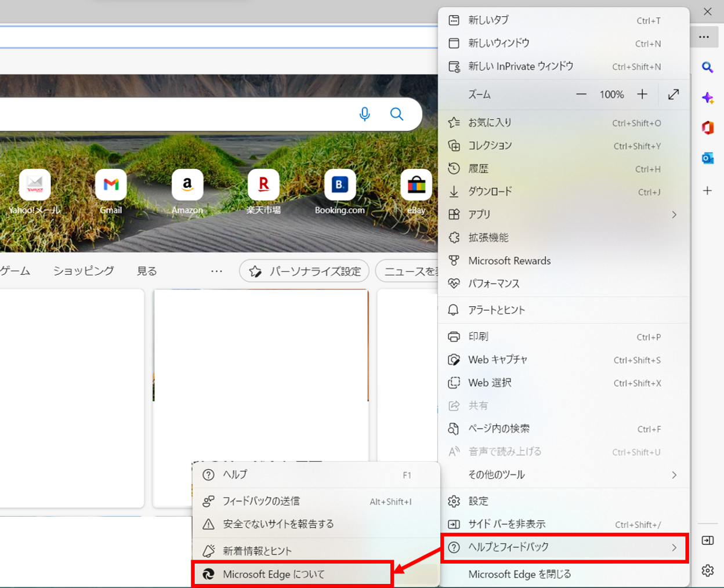This screenshot has height=588, width=724.
Task: Open the feed tabs overflow ellipsis
Action: (x=216, y=271)
